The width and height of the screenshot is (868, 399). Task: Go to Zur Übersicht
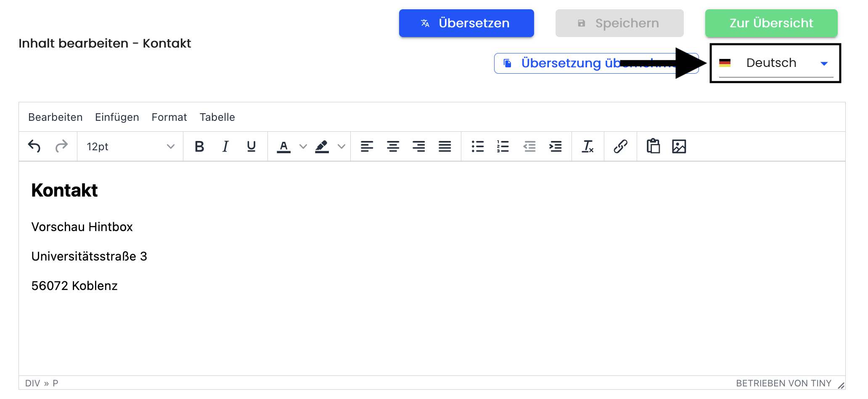pyautogui.click(x=771, y=23)
